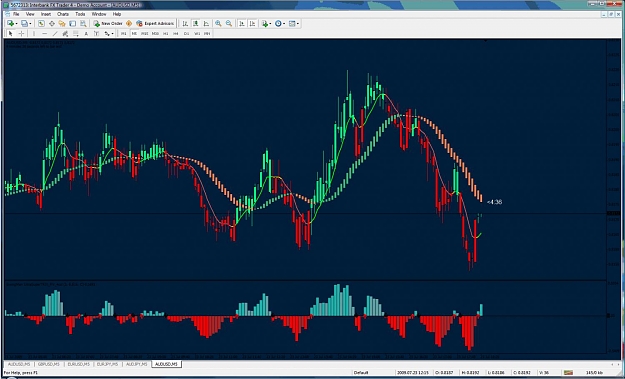Select the D1 timeframe button
Screen dimensions: 625x379
tap(186, 33)
